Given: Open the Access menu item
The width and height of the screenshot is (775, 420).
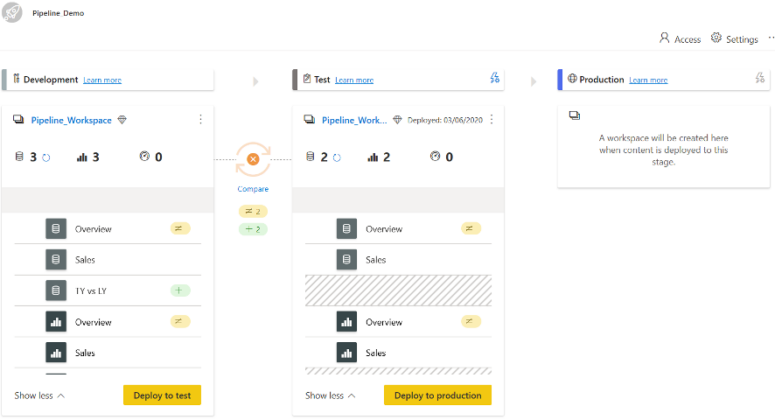Looking at the screenshot, I should (680, 38).
